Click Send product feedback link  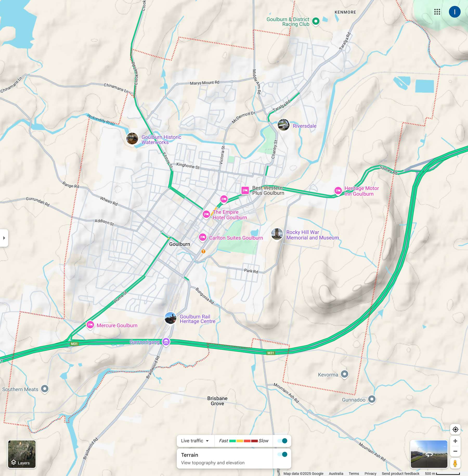(400, 473)
